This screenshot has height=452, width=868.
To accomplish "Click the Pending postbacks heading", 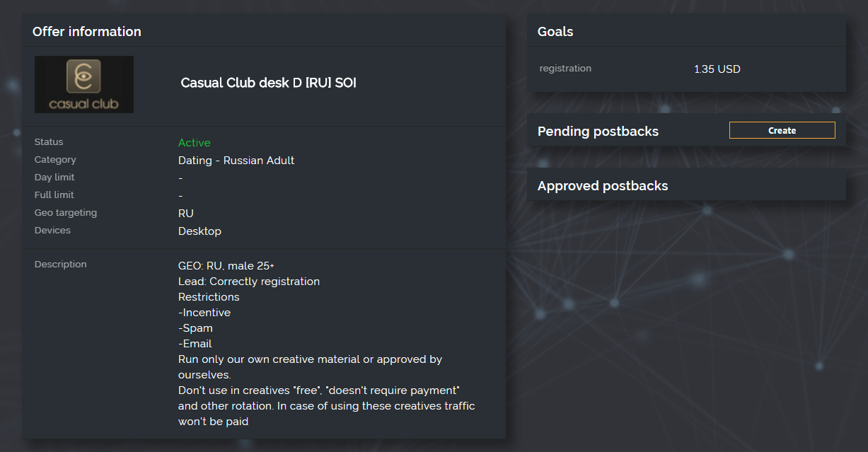I will point(598,132).
